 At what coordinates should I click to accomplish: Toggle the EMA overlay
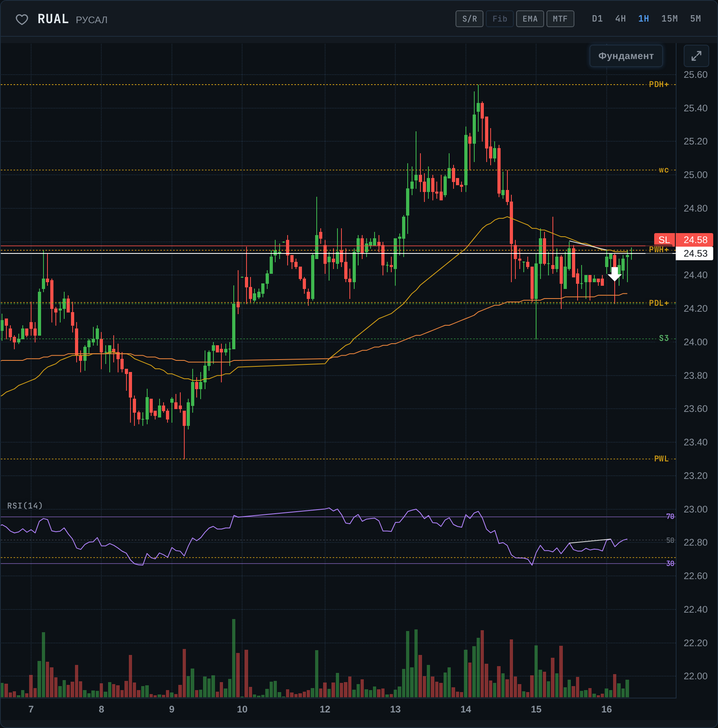[x=530, y=19]
